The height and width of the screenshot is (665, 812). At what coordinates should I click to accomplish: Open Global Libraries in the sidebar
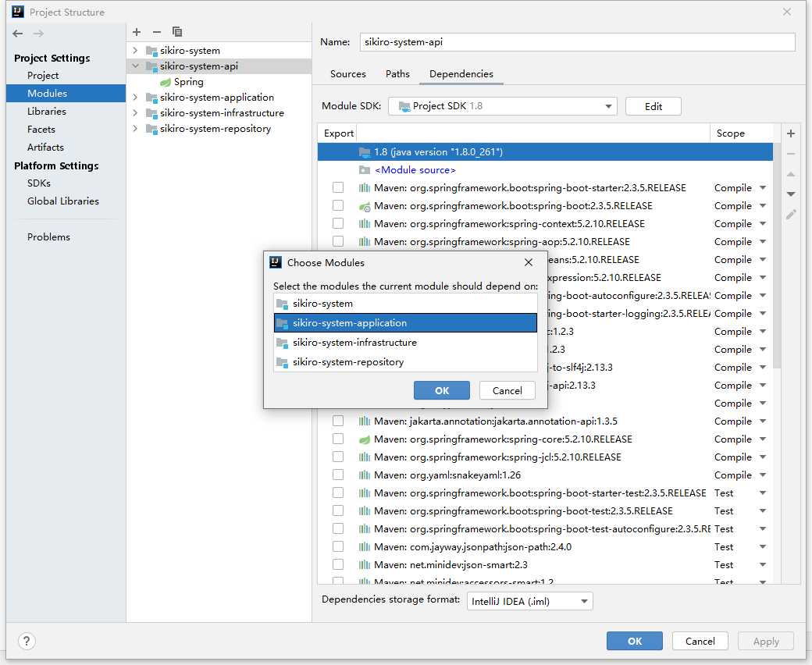pos(63,201)
